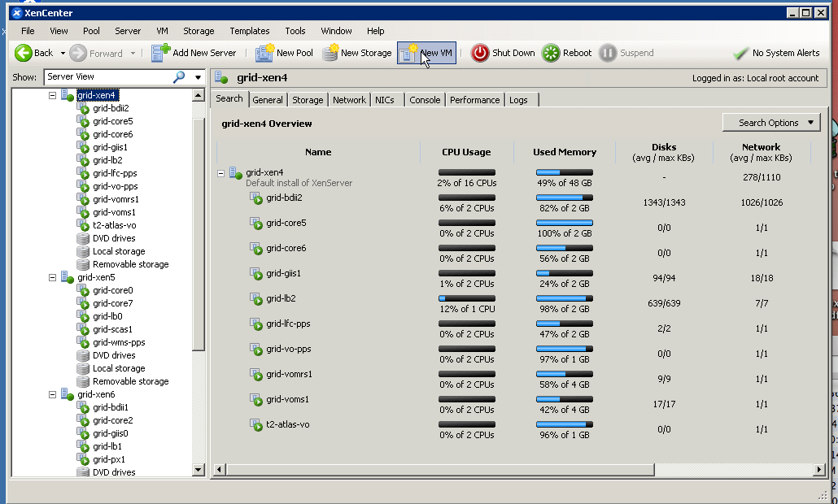This screenshot has width=838, height=504.
Task: Click the 278/1110 network value
Action: 762,177
